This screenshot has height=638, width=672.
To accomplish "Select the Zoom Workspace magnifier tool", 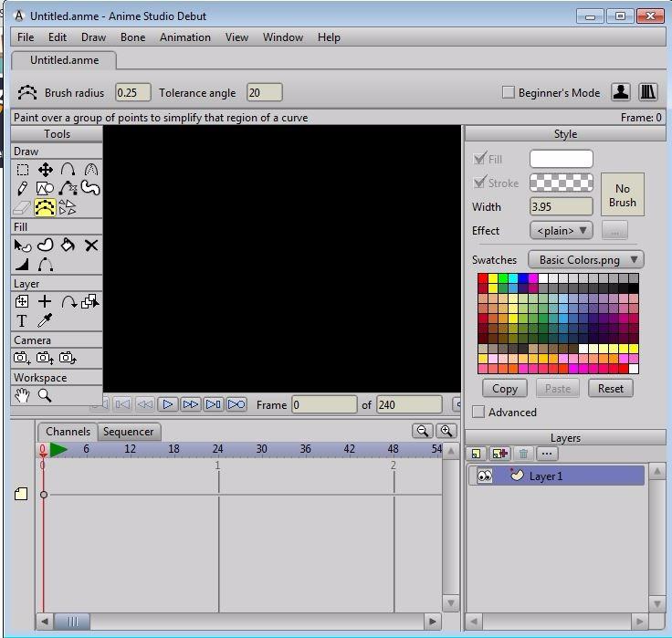I will pyautogui.click(x=45, y=396).
